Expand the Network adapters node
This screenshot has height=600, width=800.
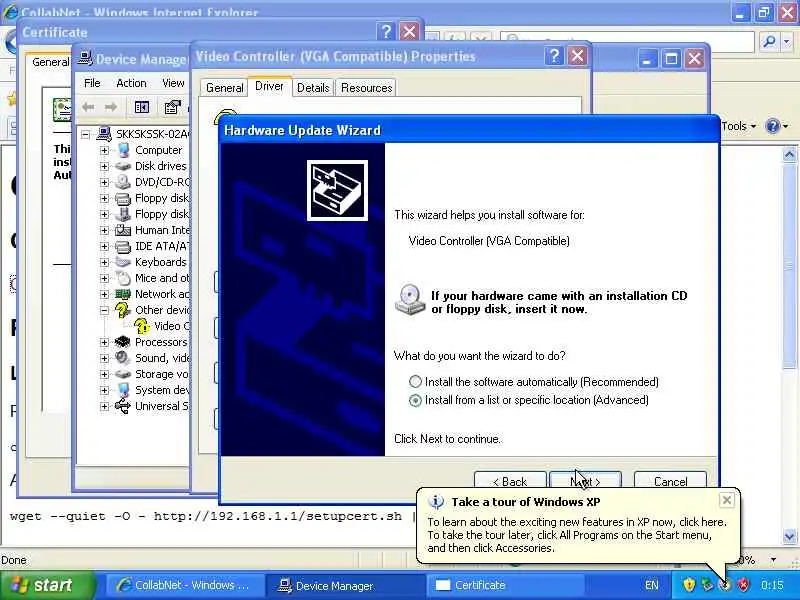click(104, 294)
